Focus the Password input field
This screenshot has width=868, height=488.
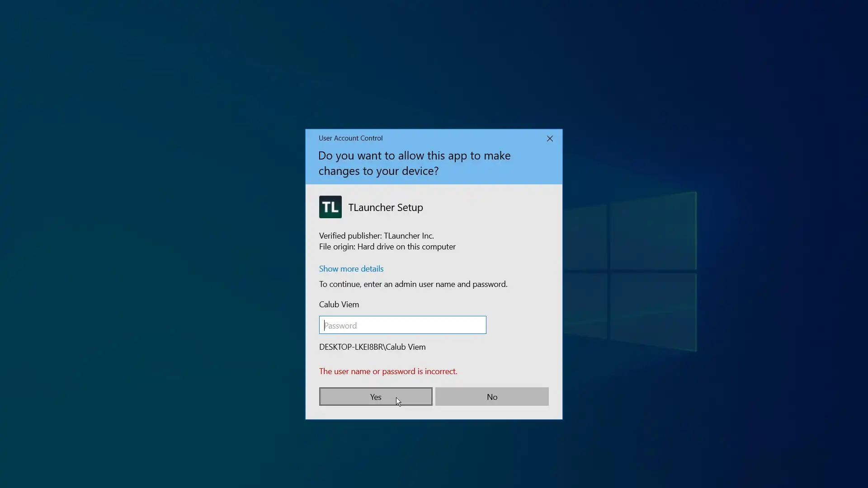[x=402, y=325]
